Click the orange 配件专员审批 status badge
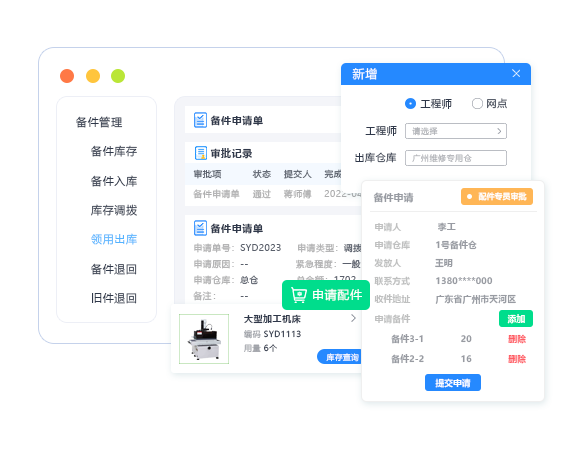The height and width of the screenshot is (450, 585). (x=497, y=196)
